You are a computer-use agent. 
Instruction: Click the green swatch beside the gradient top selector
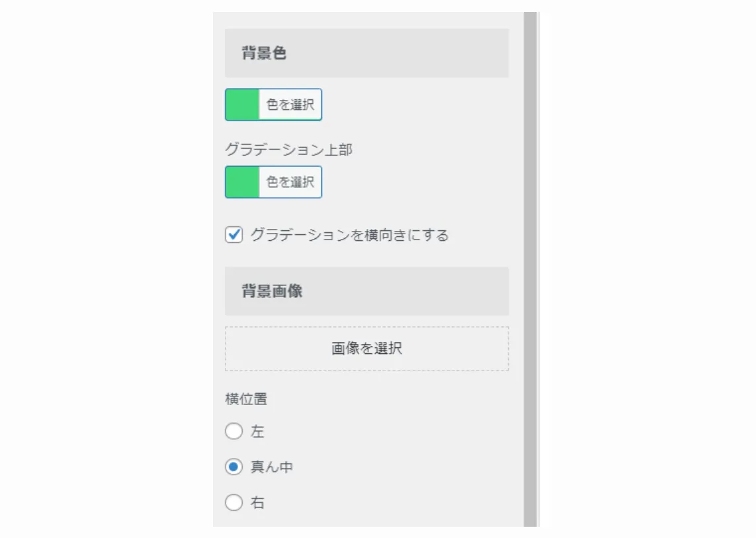pos(242,181)
